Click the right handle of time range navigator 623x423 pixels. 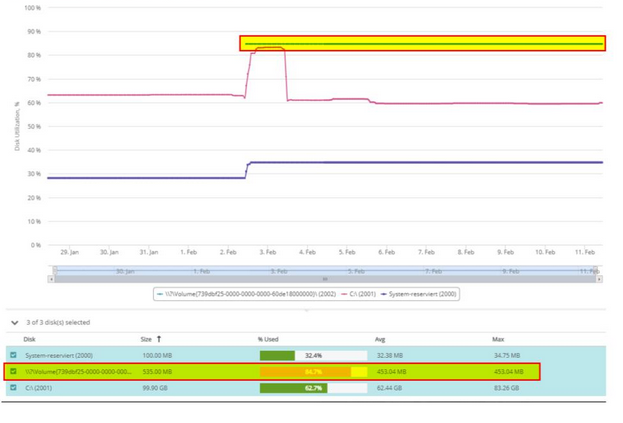point(595,271)
